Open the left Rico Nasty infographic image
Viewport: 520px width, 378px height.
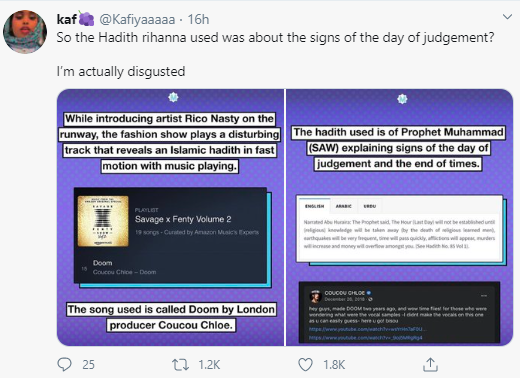pyautogui.click(x=170, y=217)
